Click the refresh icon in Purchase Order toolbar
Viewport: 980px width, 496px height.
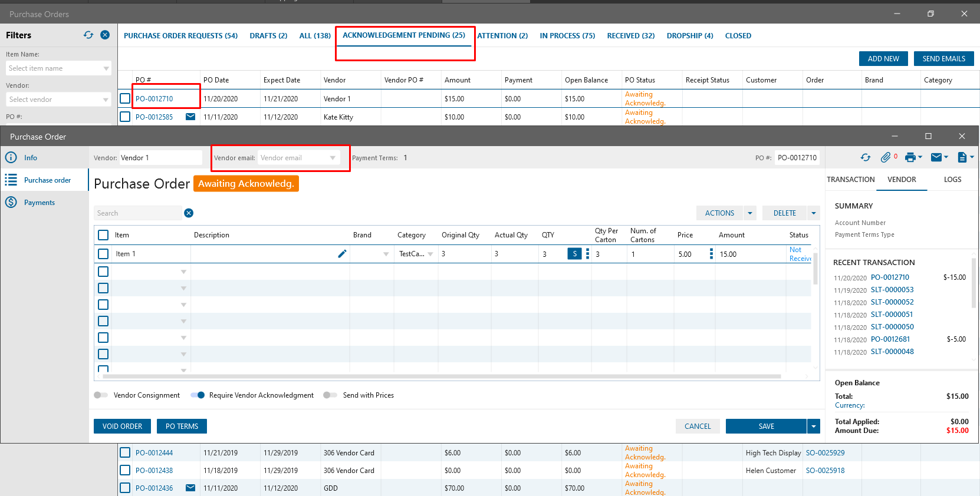pyautogui.click(x=865, y=157)
